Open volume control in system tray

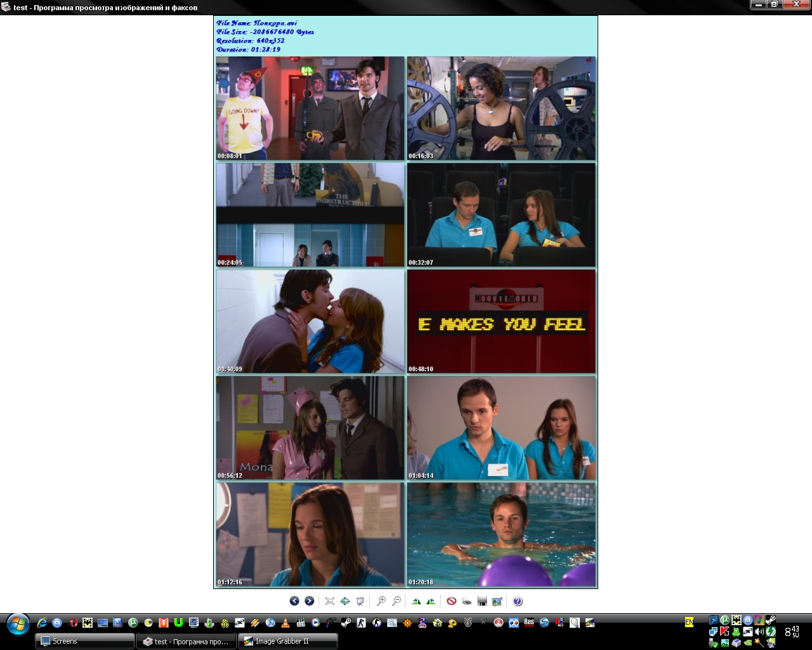pyautogui.click(x=759, y=632)
